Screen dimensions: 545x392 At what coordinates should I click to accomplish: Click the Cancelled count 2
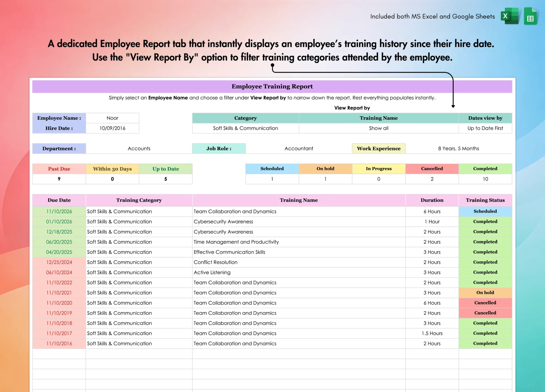pyautogui.click(x=432, y=179)
